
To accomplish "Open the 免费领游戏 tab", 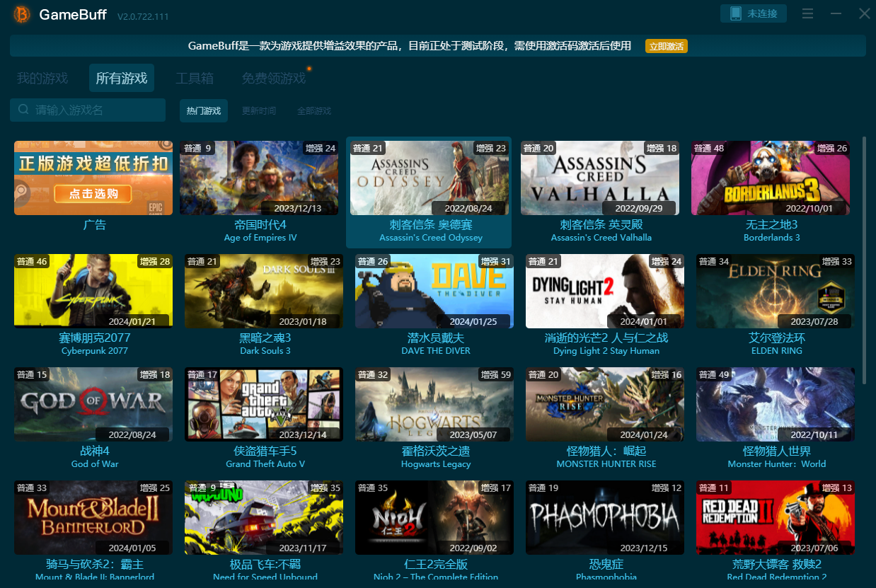I will (274, 78).
